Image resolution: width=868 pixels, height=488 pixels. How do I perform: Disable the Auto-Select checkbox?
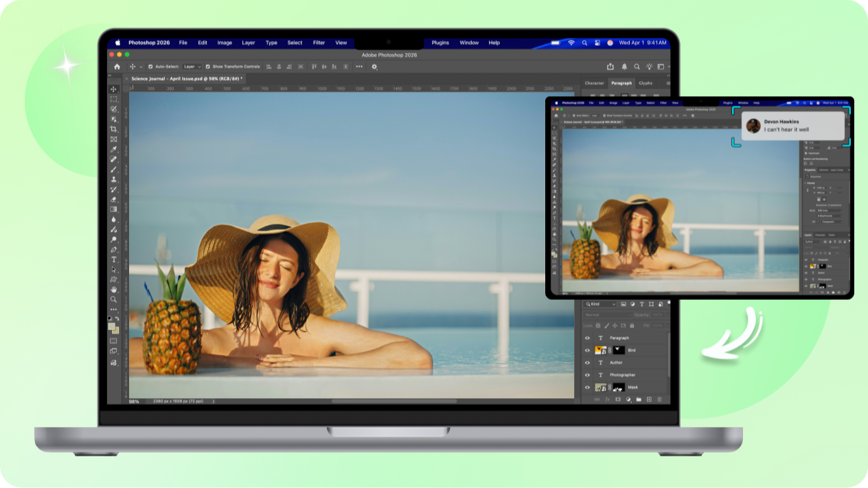[x=150, y=67]
